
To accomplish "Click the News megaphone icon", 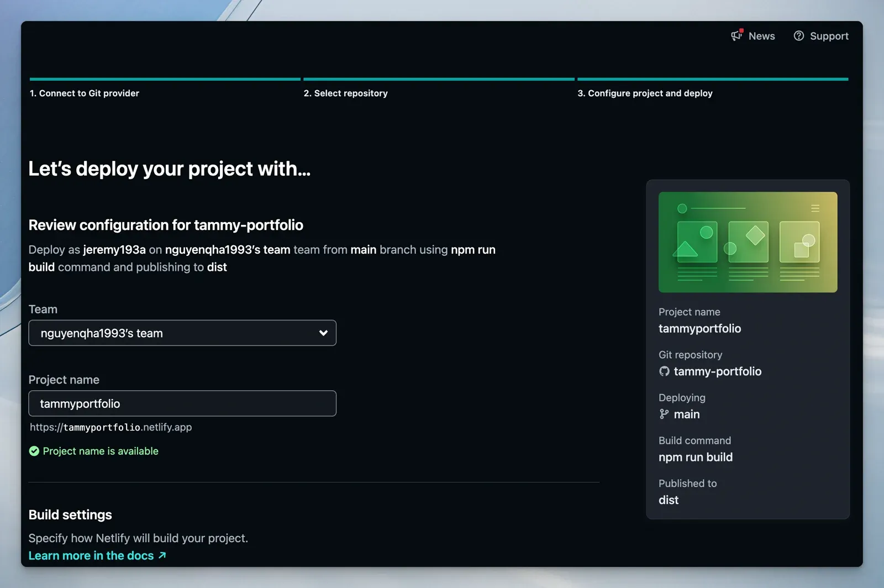I will [736, 35].
